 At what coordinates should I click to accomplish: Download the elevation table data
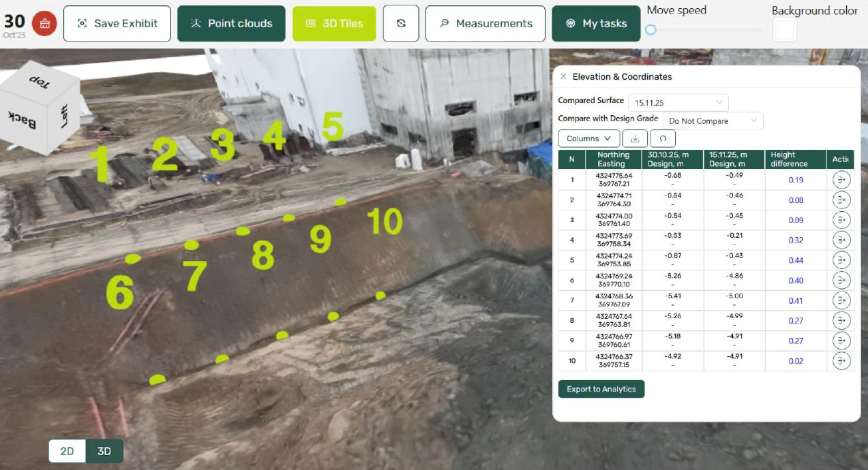point(635,138)
